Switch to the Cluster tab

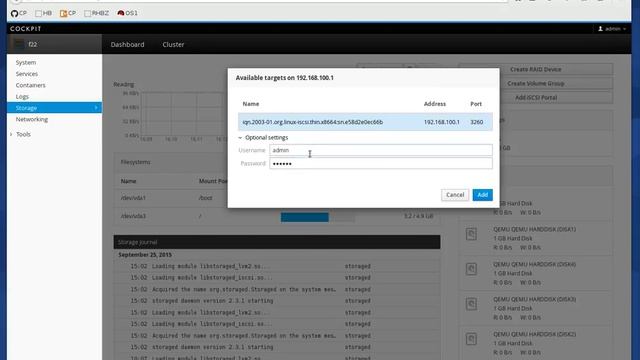click(173, 44)
